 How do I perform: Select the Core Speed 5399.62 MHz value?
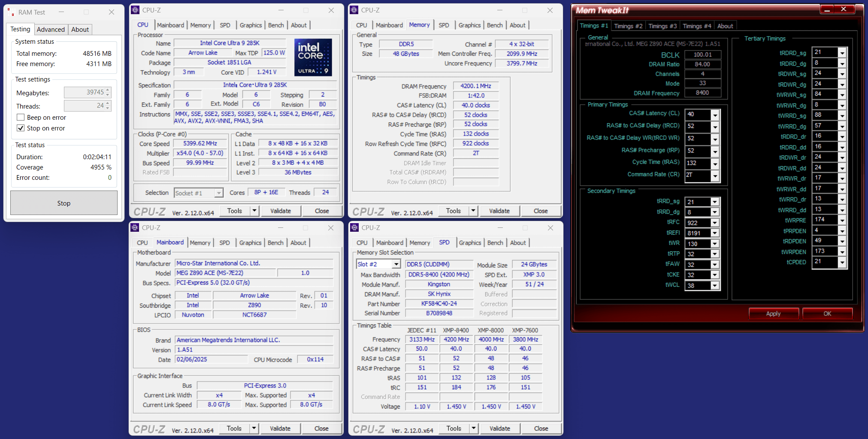click(200, 143)
